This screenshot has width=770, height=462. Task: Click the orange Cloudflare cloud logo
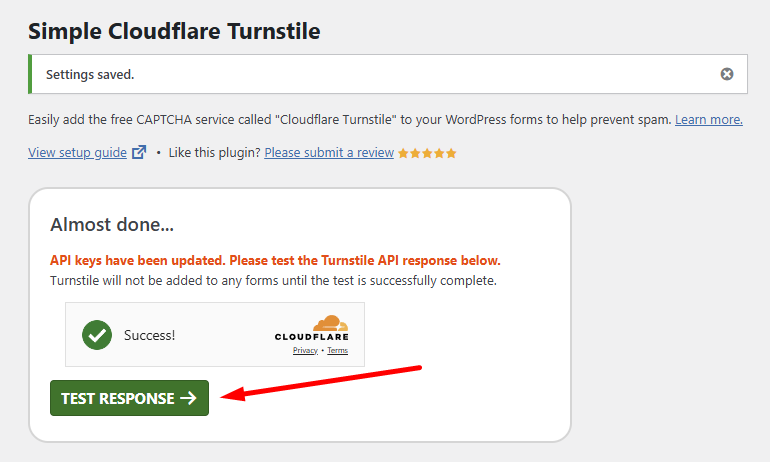(x=329, y=324)
